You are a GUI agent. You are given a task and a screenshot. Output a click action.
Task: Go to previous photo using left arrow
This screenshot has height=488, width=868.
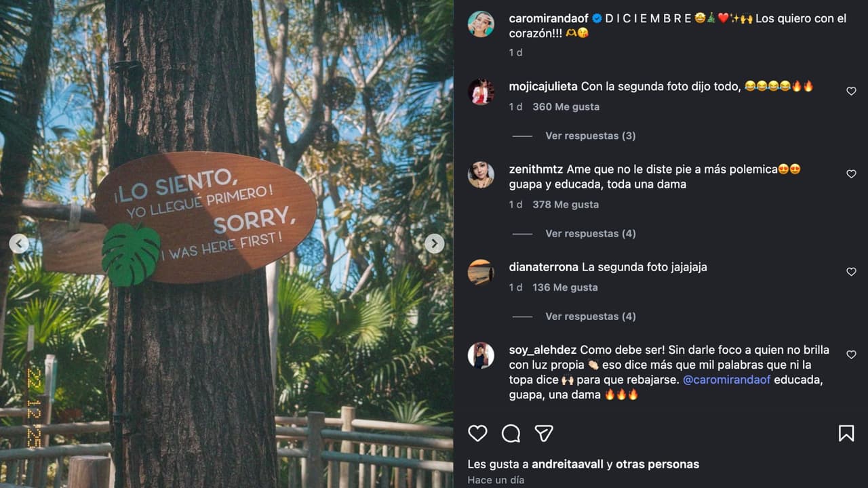coord(19,243)
